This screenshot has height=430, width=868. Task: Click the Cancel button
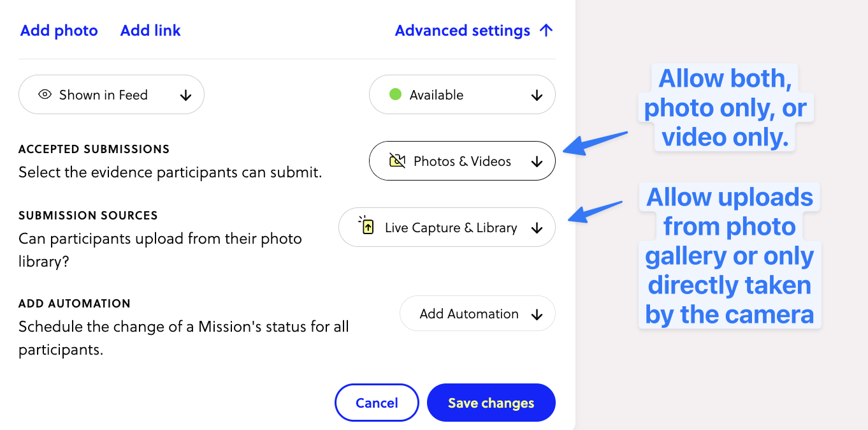pos(377,403)
